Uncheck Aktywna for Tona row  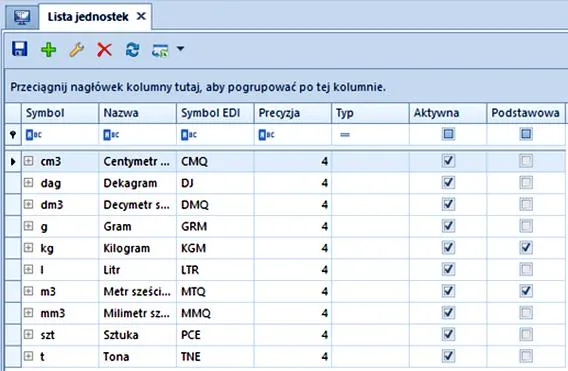click(448, 356)
